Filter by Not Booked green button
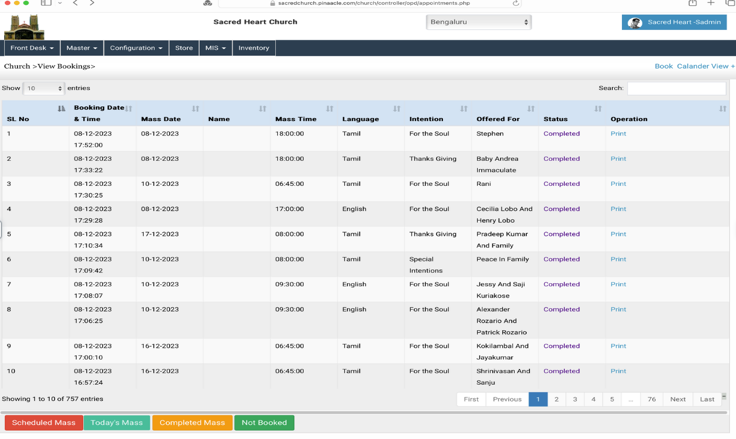The image size is (736, 439). coord(264,423)
